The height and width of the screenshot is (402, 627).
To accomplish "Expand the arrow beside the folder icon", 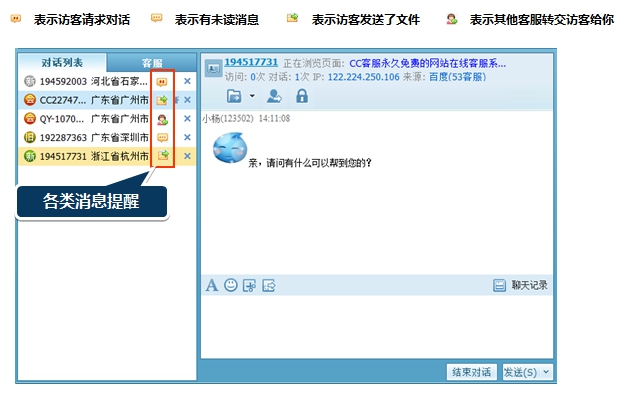I will pos(252,96).
